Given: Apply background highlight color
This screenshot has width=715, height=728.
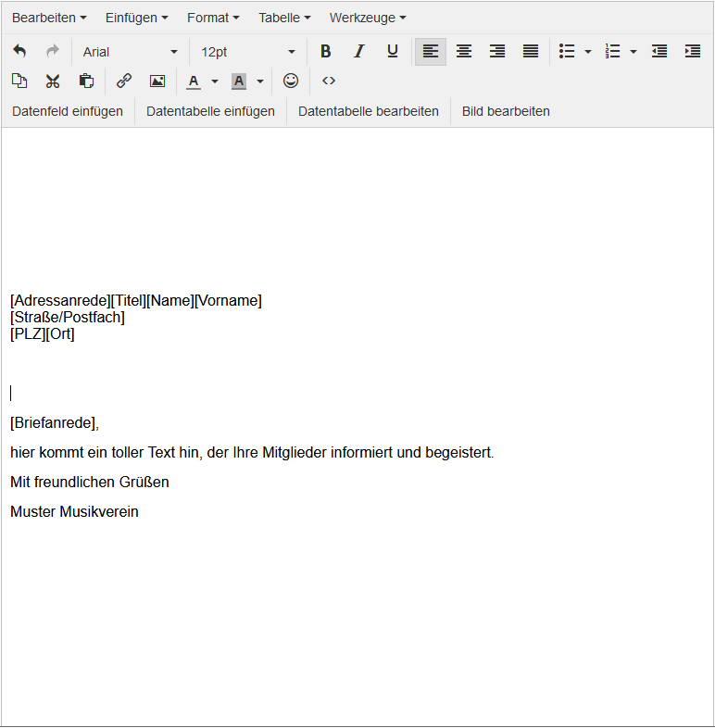Looking at the screenshot, I should click(239, 81).
